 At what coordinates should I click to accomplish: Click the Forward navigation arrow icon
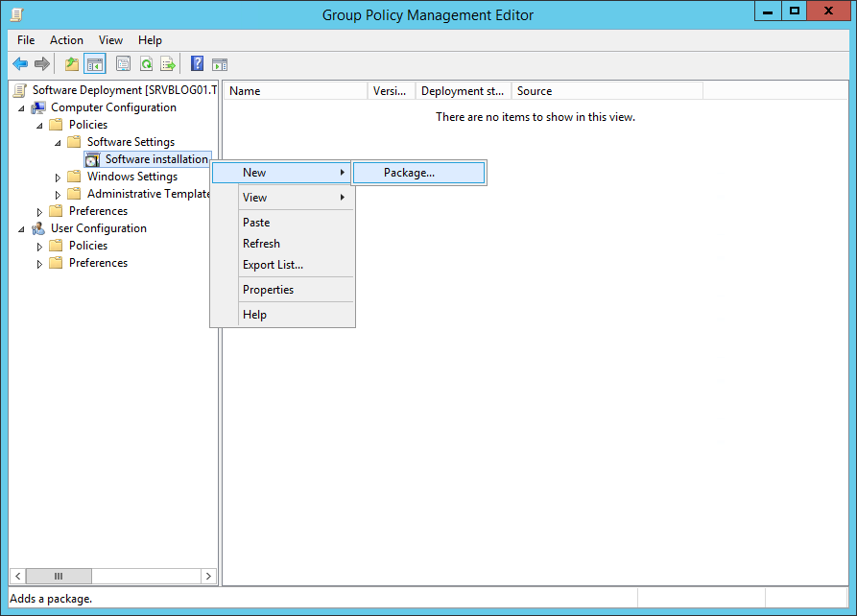pos(43,63)
